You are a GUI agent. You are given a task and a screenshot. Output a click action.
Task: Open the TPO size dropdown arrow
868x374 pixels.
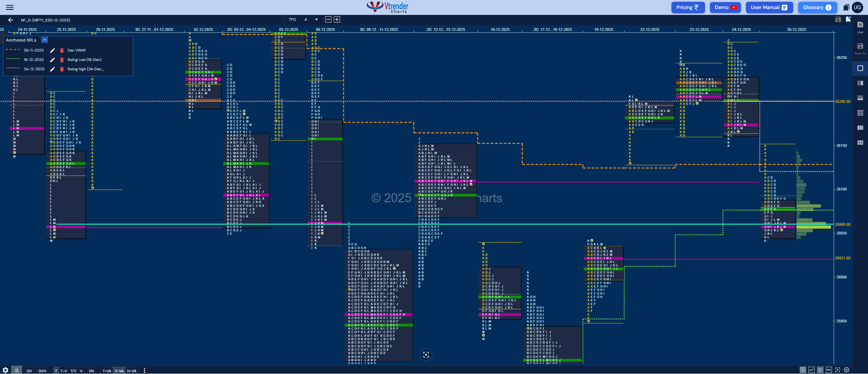point(316,20)
